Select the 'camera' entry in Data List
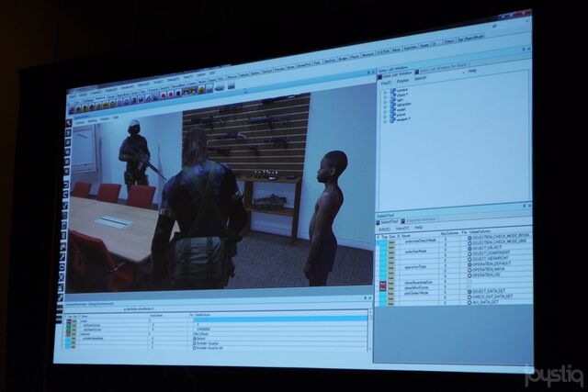Screen dimensions: 588x392 click(402, 90)
